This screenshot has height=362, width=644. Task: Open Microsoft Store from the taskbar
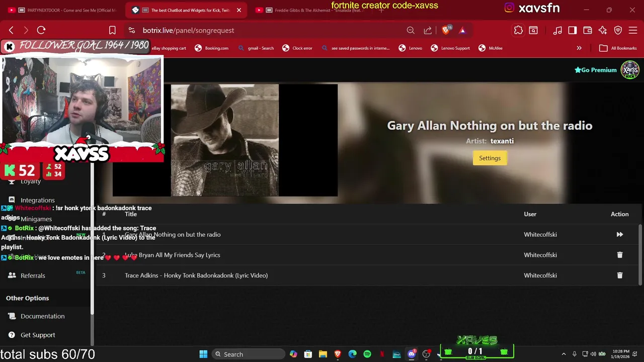point(308,354)
